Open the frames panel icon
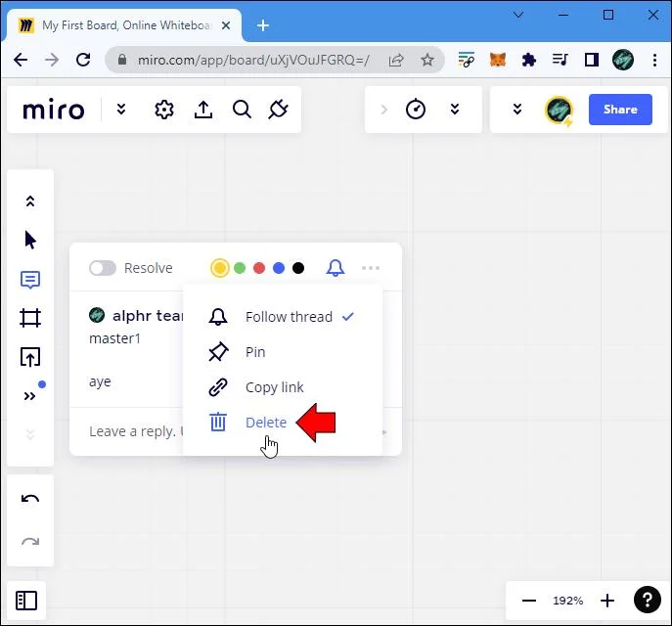The height and width of the screenshot is (626, 672). 26,601
